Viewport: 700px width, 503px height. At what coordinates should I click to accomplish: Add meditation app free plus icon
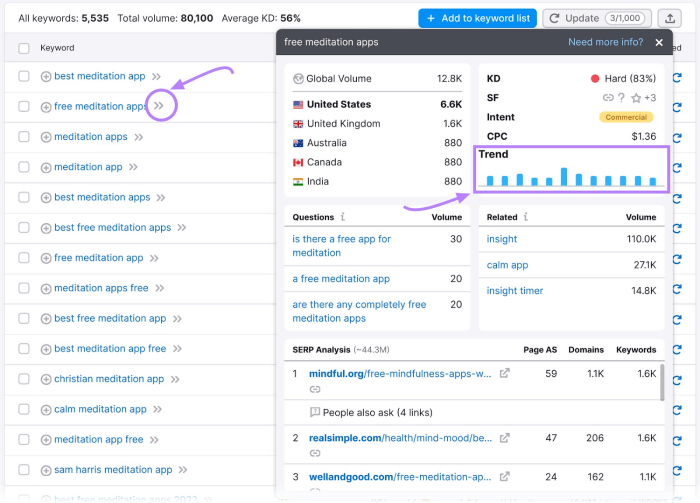(x=46, y=440)
